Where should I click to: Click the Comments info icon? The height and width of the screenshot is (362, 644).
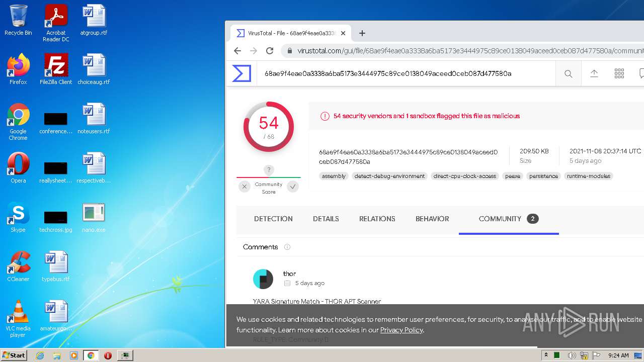pos(287,247)
